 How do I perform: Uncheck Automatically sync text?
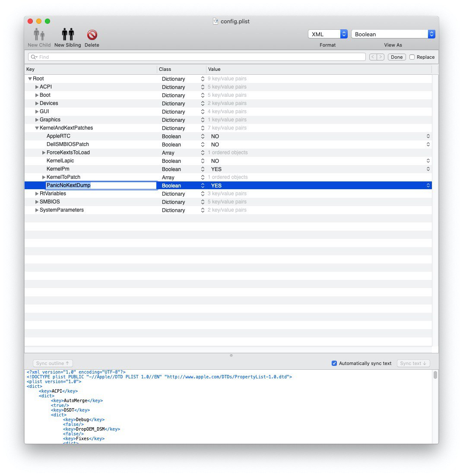334,363
